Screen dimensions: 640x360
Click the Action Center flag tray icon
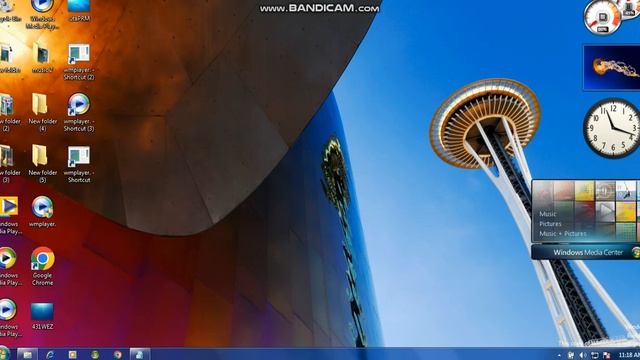pyautogui.click(x=607, y=356)
